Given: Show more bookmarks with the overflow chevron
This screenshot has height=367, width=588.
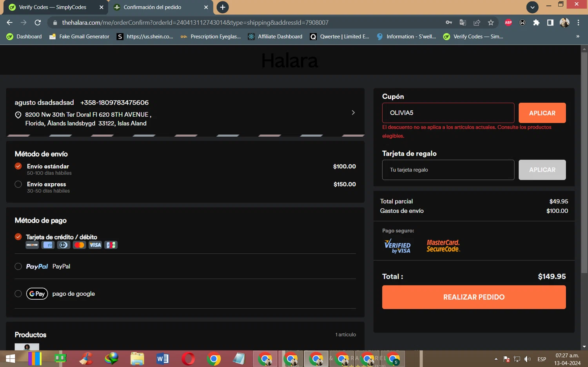Looking at the screenshot, I should tap(577, 36).
